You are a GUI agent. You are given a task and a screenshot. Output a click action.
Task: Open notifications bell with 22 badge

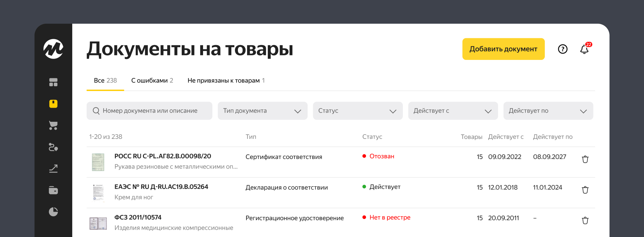coord(584,49)
